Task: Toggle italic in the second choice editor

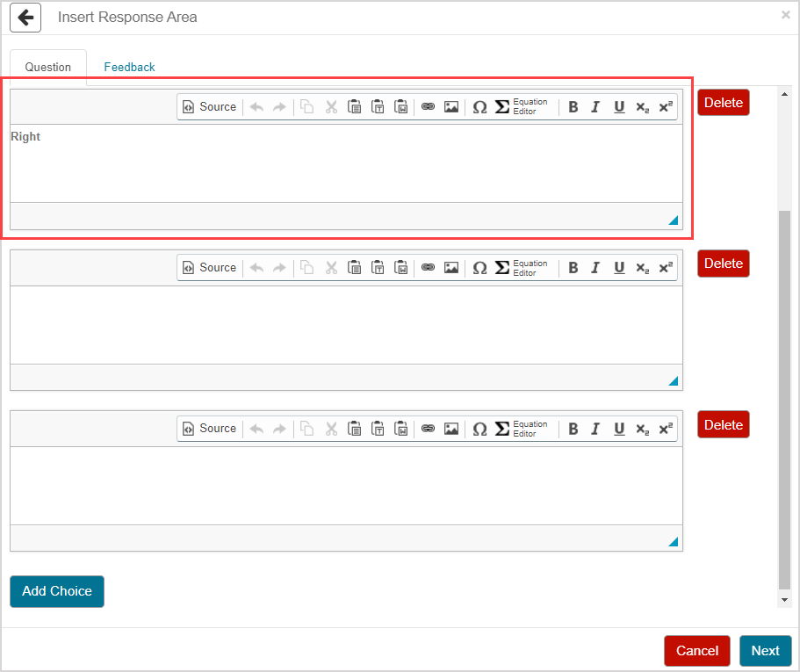Action: pos(595,268)
